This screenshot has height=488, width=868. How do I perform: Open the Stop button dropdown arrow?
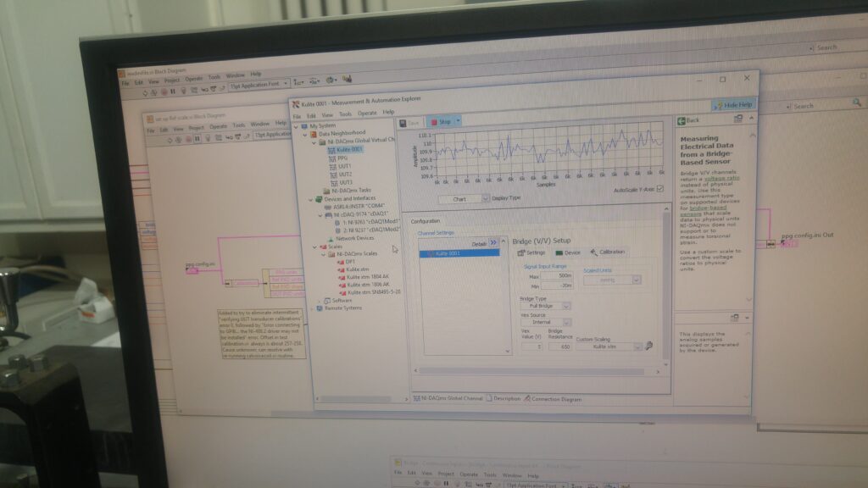pyautogui.click(x=458, y=121)
